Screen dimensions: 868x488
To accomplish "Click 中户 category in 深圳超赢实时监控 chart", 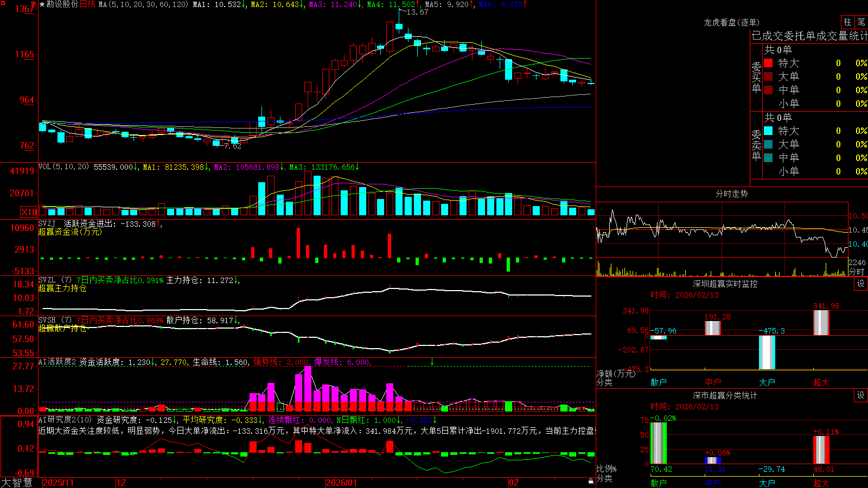I will point(713,382).
